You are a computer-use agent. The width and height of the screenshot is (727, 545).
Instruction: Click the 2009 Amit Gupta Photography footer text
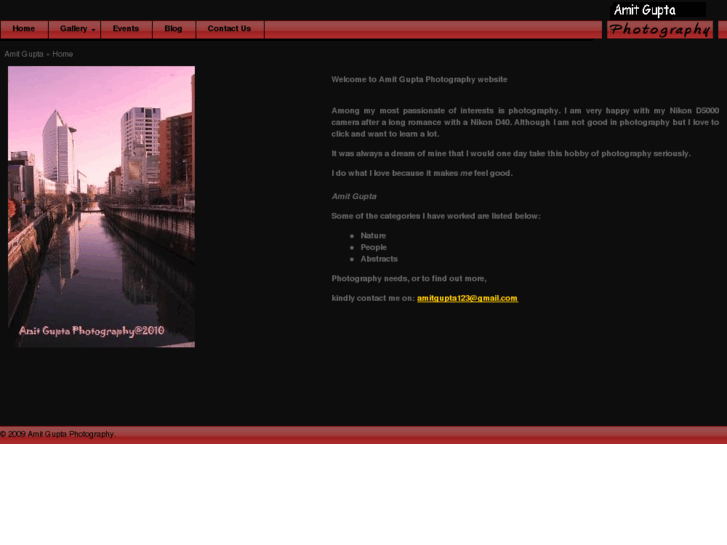click(x=58, y=434)
